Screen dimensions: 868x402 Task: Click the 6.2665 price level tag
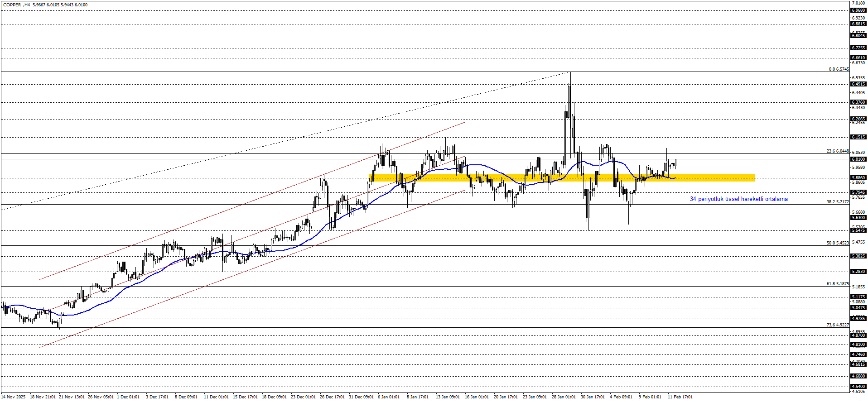[x=858, y=119]
